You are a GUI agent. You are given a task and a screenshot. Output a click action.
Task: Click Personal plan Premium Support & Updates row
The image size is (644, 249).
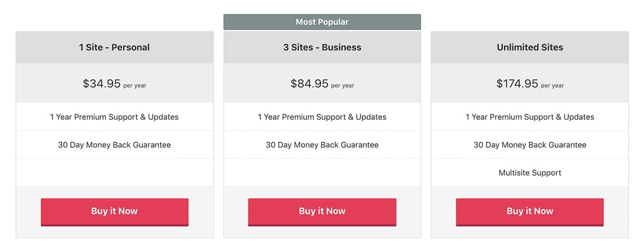tap(114, 117)
